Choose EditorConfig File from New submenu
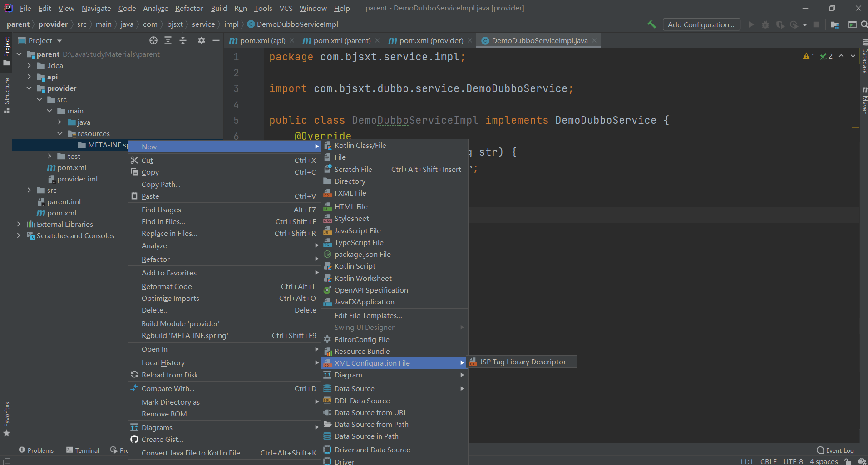Screen dimensions: 868x465 coord(394,339)
